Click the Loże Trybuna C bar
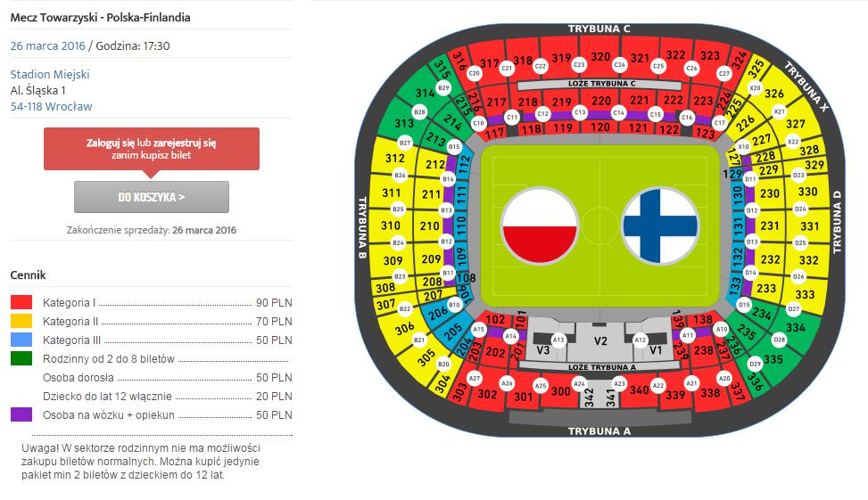868x500 pixels. (x=599, y=84)
